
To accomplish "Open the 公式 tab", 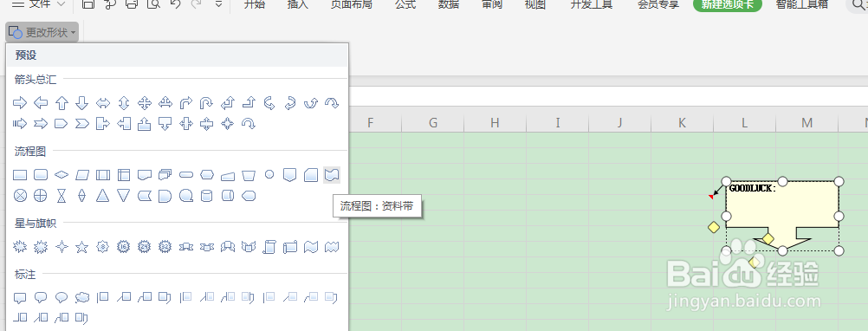I will (x=405, y=4).
